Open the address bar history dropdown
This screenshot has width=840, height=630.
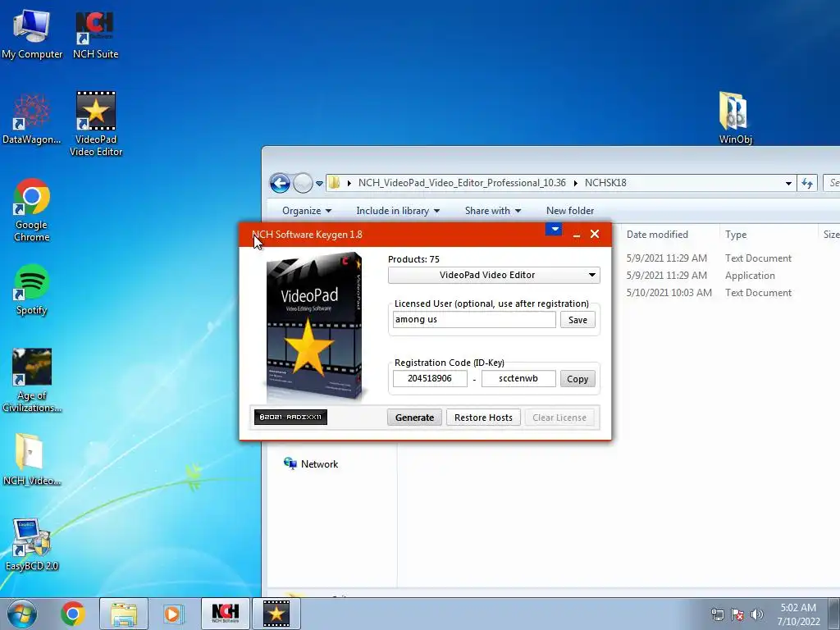pyautogui.click(x=788, y=183)
